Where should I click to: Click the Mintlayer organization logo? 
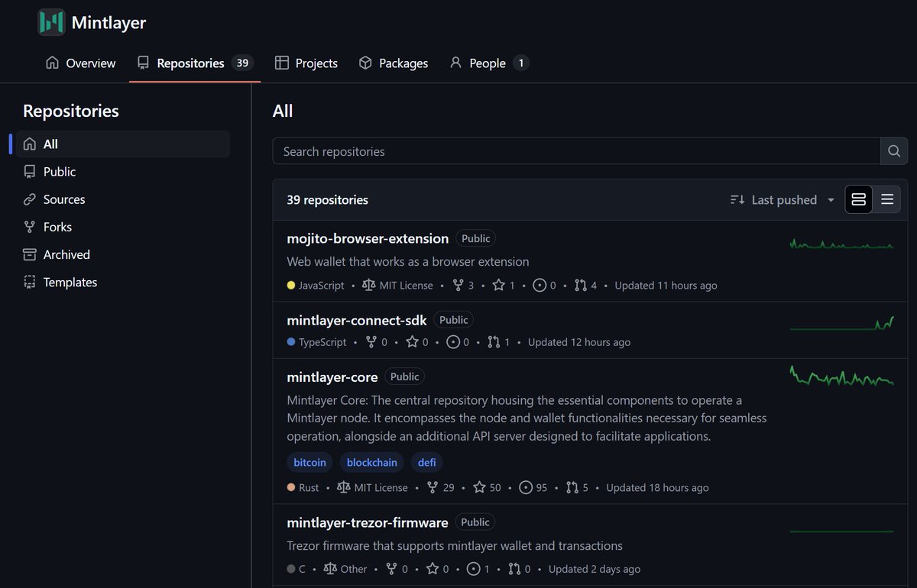(52, 22)
